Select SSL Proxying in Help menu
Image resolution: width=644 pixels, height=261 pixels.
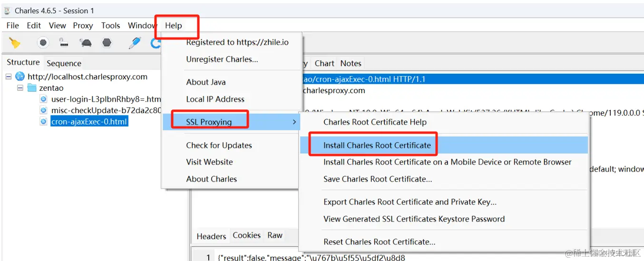tap(232, 122)
